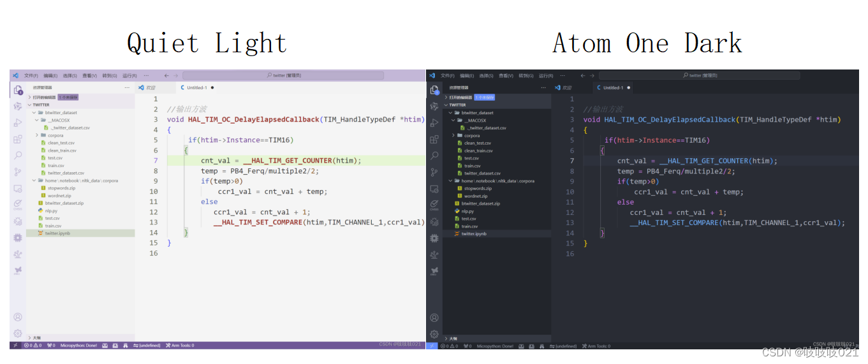Viewport: 868px width, 364px height.
Task: Click errors and warnings count in Quiet Light status bar
Action: point(33,345)
